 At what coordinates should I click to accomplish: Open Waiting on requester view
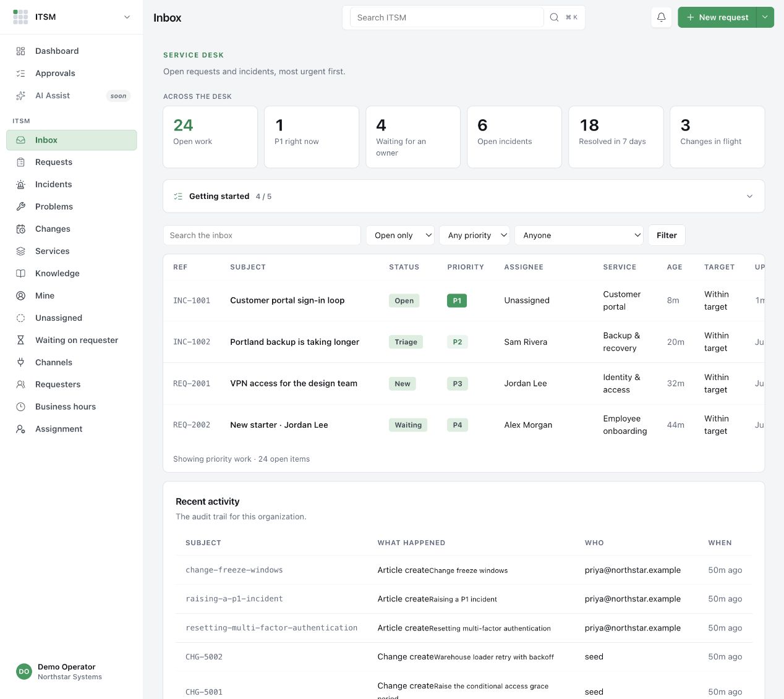(72, 341)
